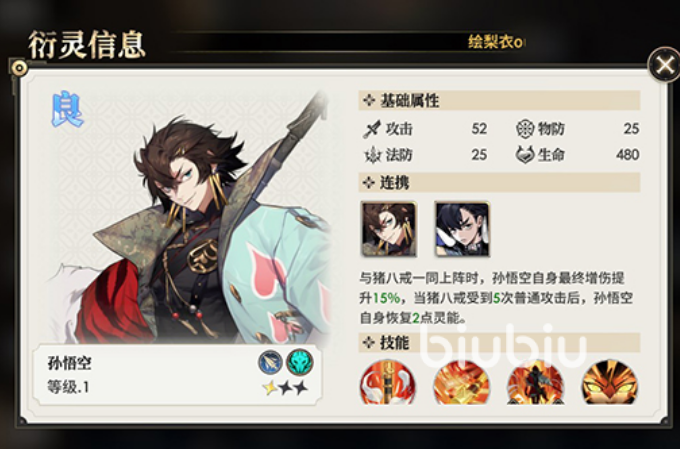
Task: Close the 衍灵信息 panel with X
Action: click(664, 66)
